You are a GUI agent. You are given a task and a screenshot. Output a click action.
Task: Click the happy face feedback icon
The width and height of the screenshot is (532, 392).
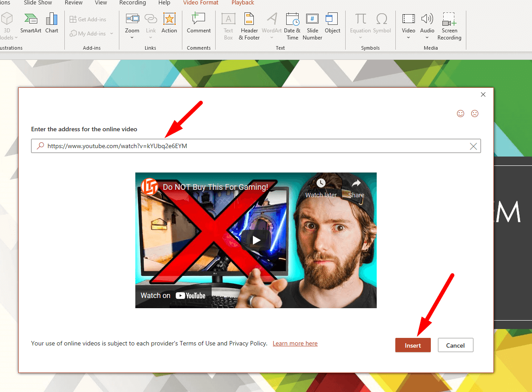tap(461, 114)
